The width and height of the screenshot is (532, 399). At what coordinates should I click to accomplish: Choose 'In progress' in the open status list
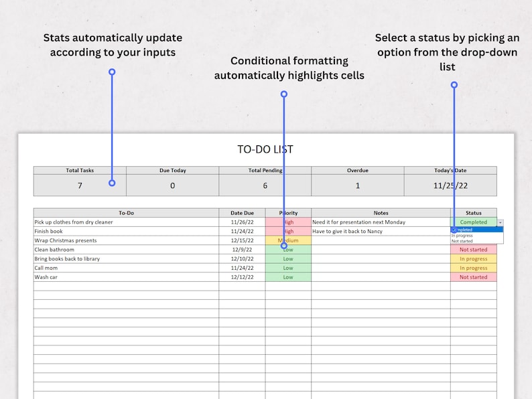476,236
